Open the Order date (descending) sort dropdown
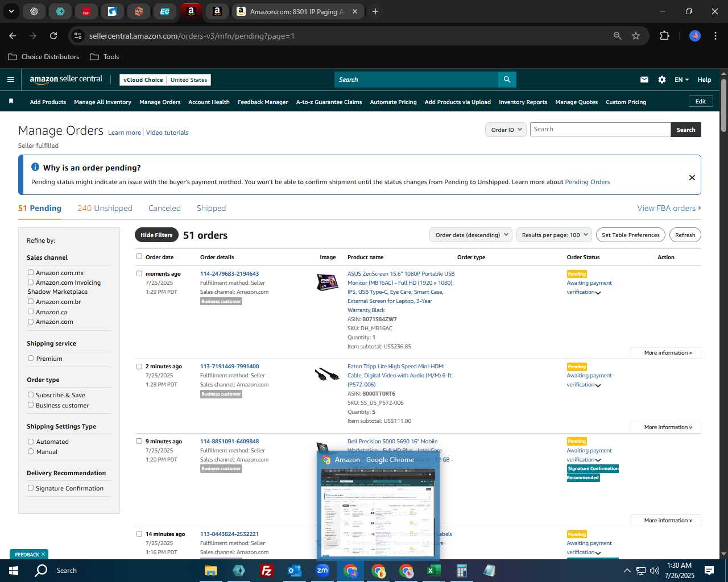This screenshot has width=728, height=582. [x=471, y=235]
